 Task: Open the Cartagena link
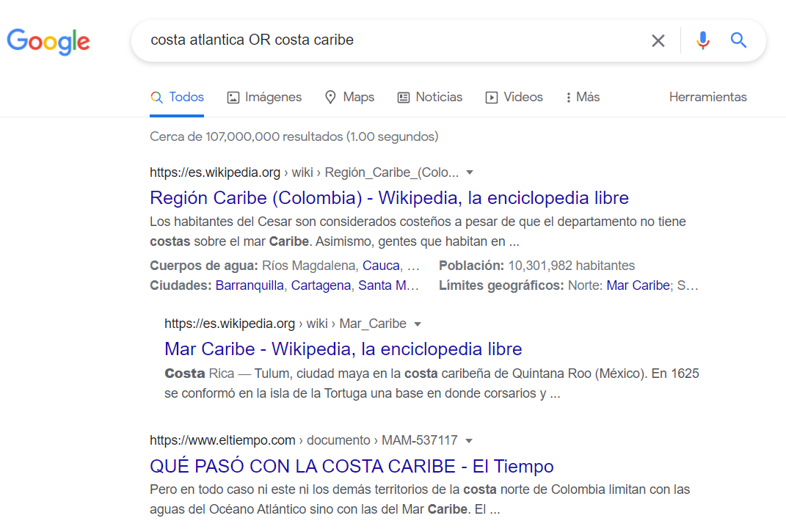[321, 285]
